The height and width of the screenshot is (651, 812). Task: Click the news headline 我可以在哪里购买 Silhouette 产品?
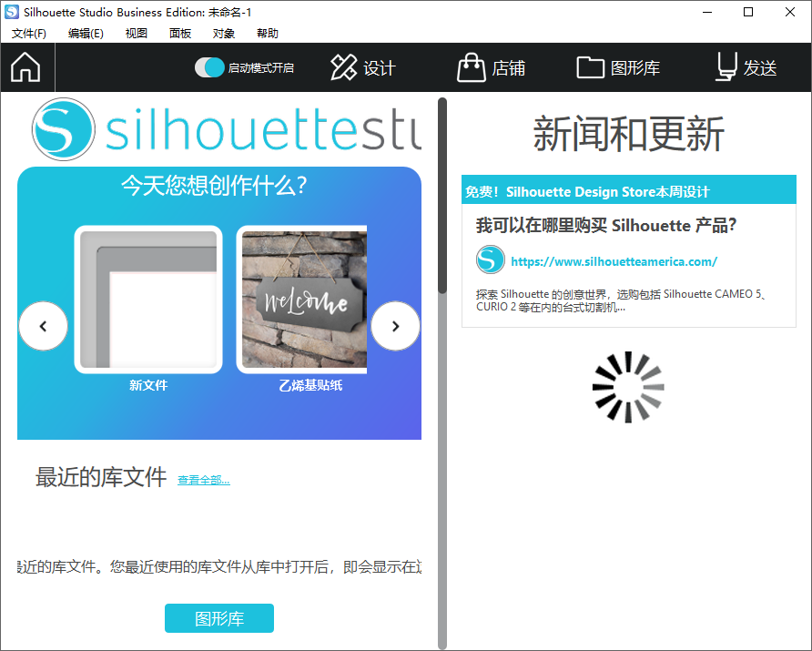[606, 225]
